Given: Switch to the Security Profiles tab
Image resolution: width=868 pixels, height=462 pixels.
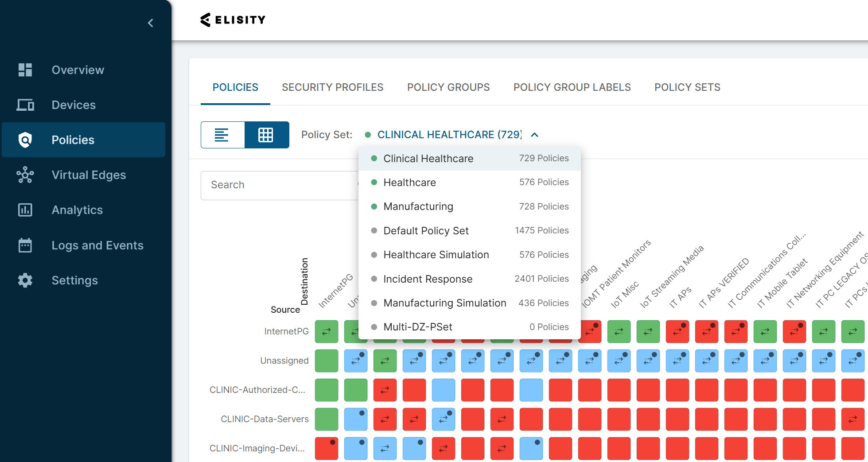Looking at the screenshot, I should [332, 87].
